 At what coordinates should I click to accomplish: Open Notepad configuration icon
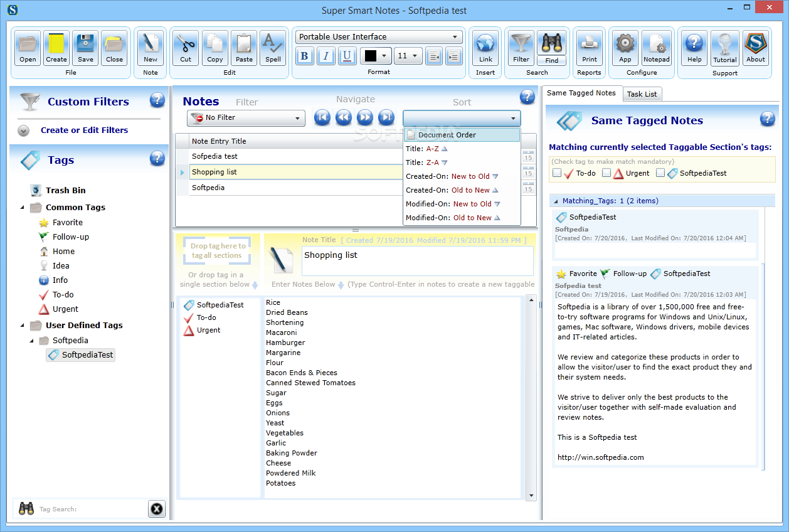[x=657, y=48]
